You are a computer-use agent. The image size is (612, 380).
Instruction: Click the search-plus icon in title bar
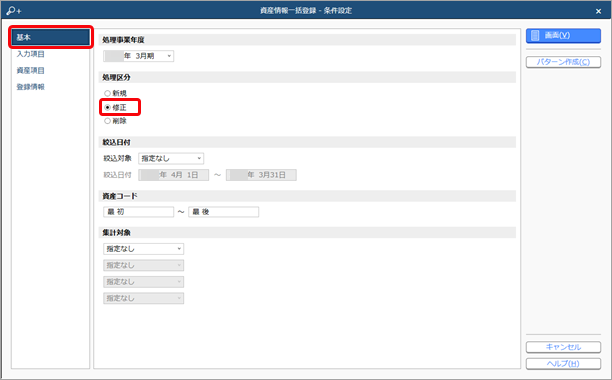(x=14, y=11)
